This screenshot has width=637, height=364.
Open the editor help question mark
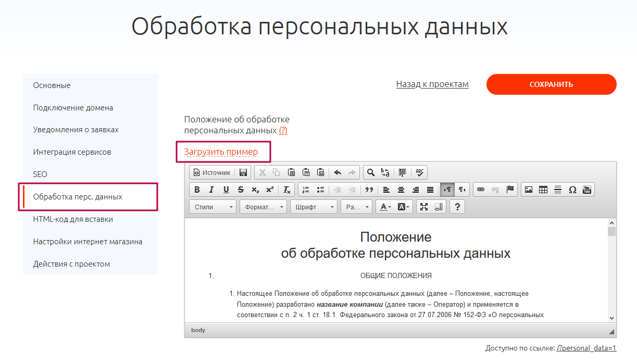click(x=457, y=207)
